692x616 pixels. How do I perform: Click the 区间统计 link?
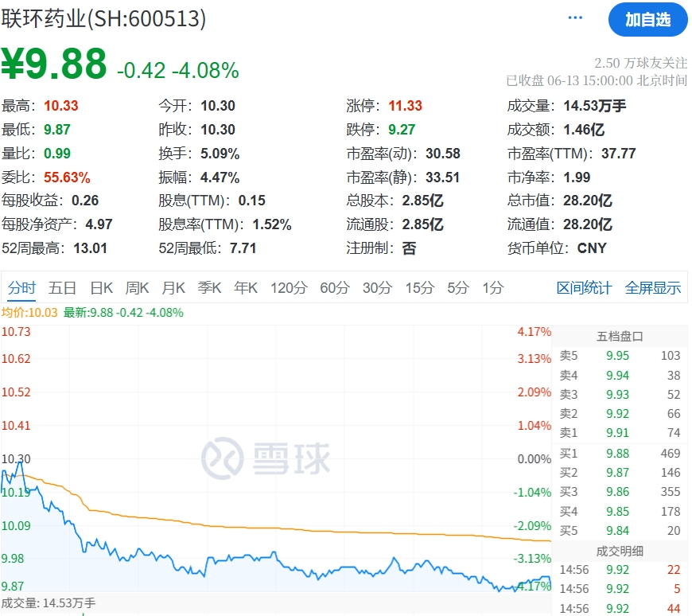[584, 288]
